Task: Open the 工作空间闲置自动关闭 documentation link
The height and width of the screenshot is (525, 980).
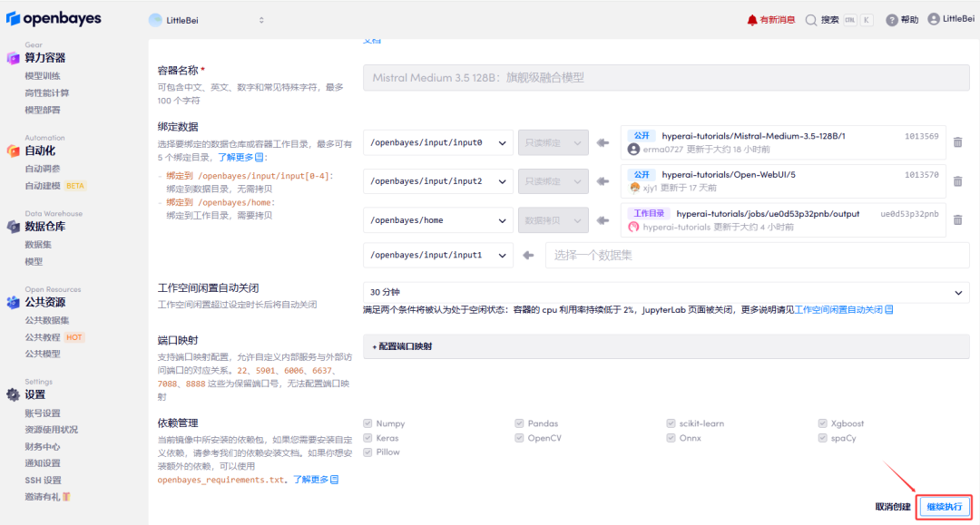Action: 843,309
